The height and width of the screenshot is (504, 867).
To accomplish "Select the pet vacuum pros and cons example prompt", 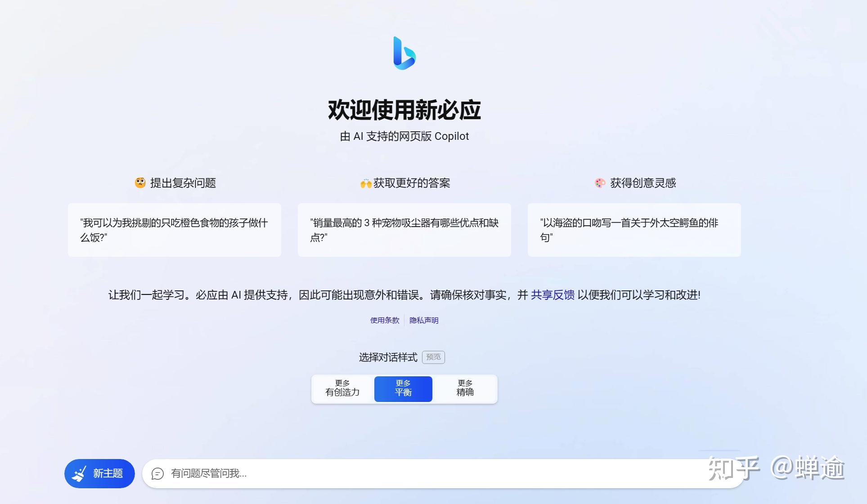I will 404,230.
